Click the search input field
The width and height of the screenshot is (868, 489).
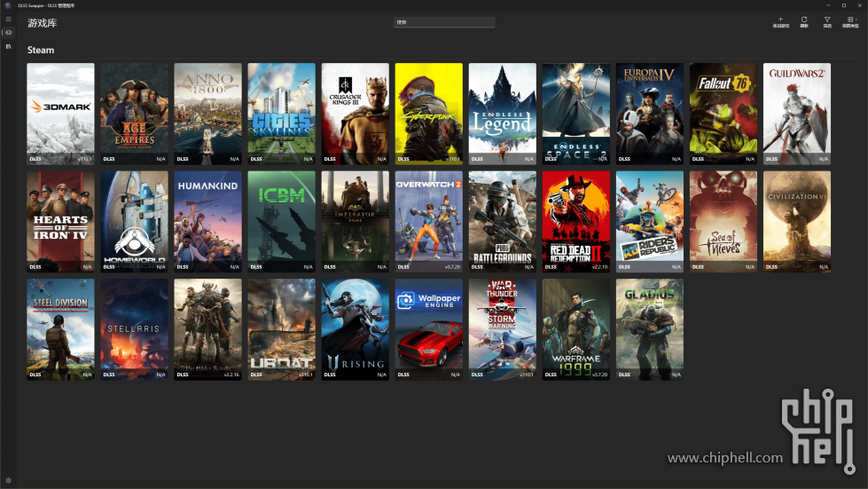coord(444,22)
